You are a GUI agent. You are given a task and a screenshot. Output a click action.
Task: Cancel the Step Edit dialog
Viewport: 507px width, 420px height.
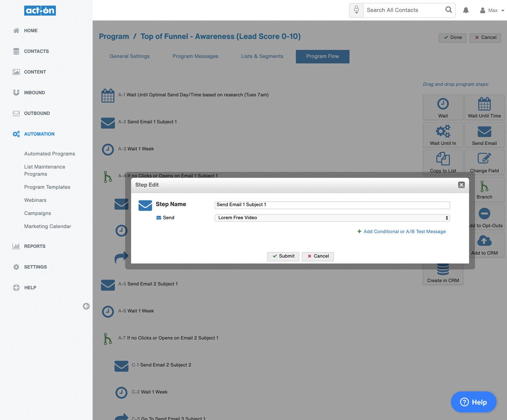pos(318,256)
